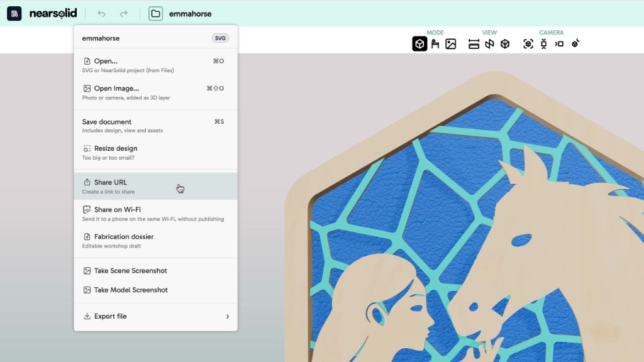This screenshot has width=644, height=362.
Task: Click the nearsolid wordmark
Action: point(53,14)
